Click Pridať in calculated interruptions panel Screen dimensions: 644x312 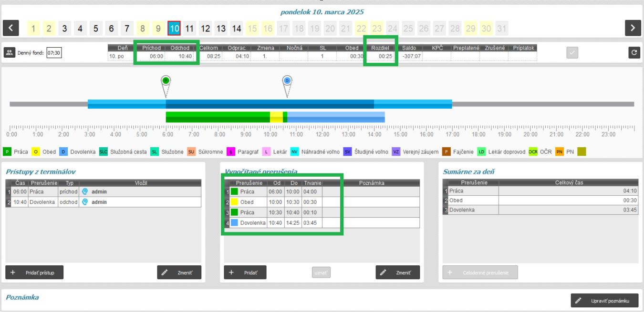tap(245, 272)
